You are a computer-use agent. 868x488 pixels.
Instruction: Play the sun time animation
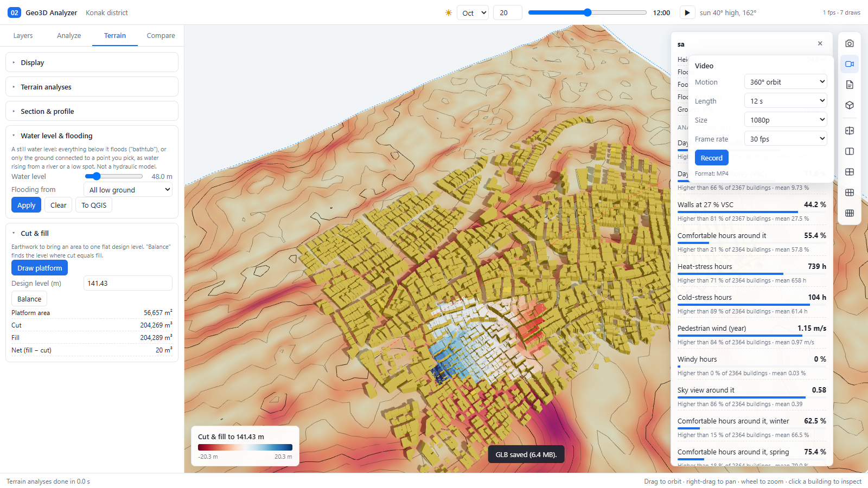pyautogui.click(x=687, y=12)
